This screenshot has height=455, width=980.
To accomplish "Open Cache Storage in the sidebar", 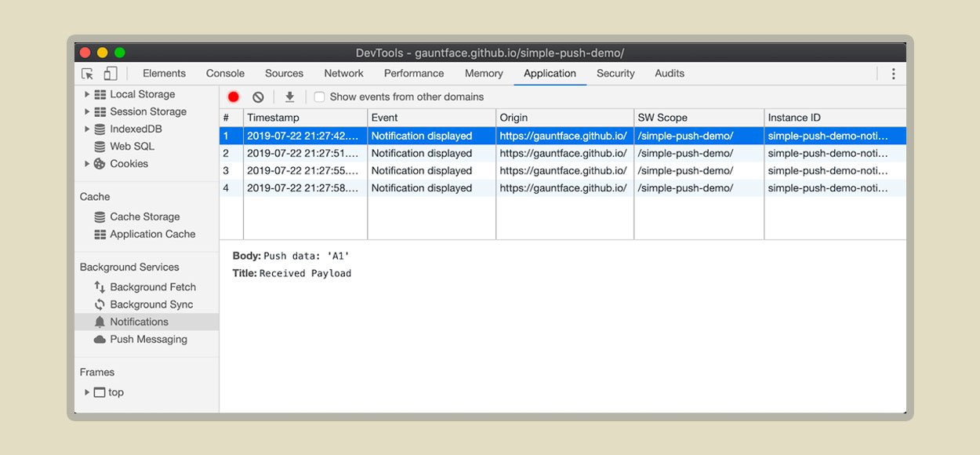I will point(145,217).
